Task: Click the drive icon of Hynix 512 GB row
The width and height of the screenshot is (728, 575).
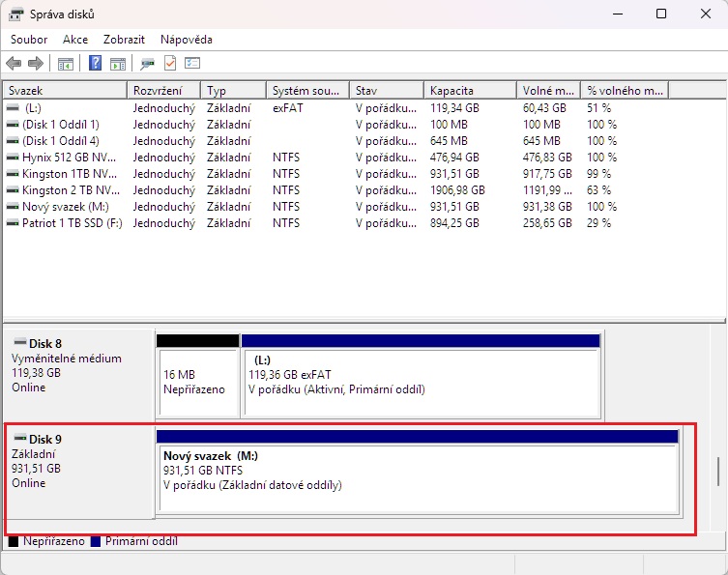Action: 13,158
